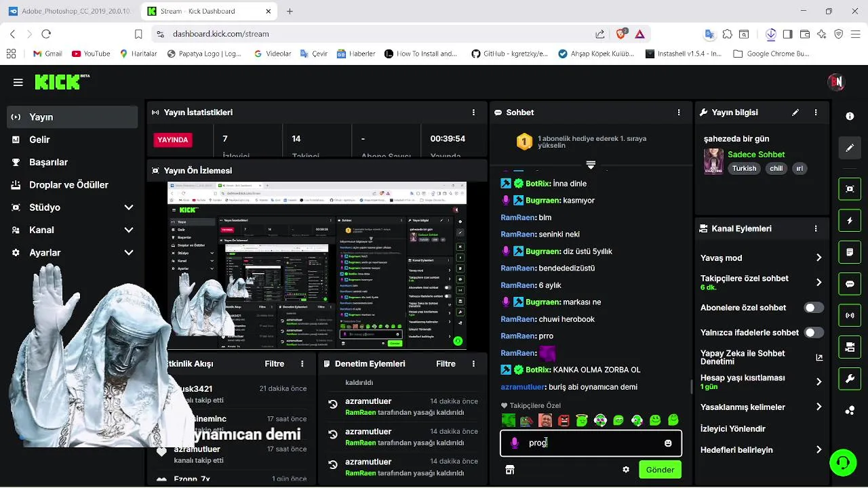Open Yayın bilgisi three-dot menu
Image resolution: width=868 pixels, height=488 pixels.
click(816, 113)
